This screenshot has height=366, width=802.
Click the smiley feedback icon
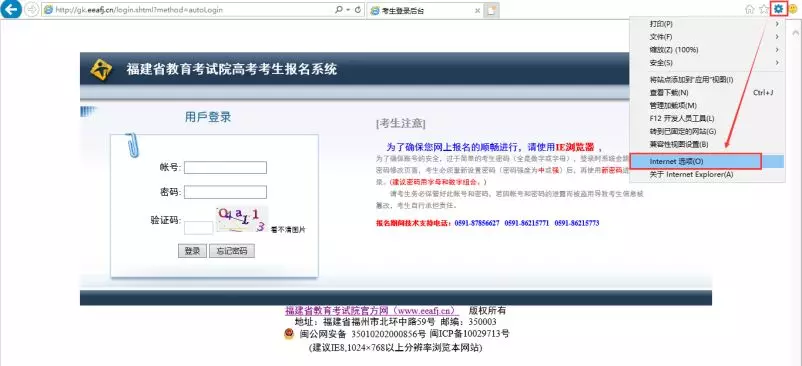pos(793,9)
